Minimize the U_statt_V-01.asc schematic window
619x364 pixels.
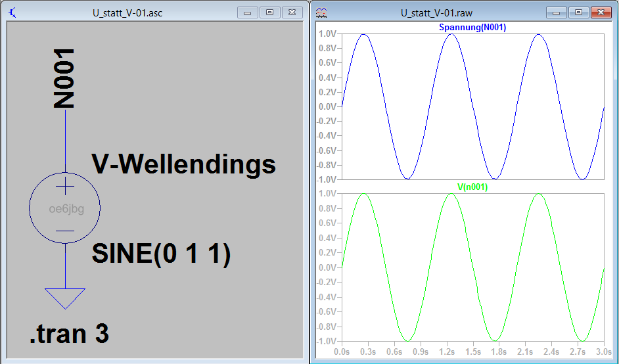(248, 12)
